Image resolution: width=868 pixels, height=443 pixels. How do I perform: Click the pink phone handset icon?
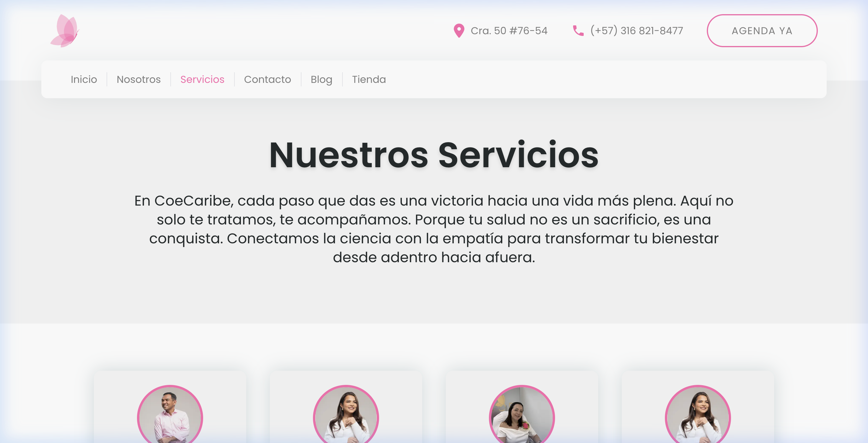[x=578, y=31]
